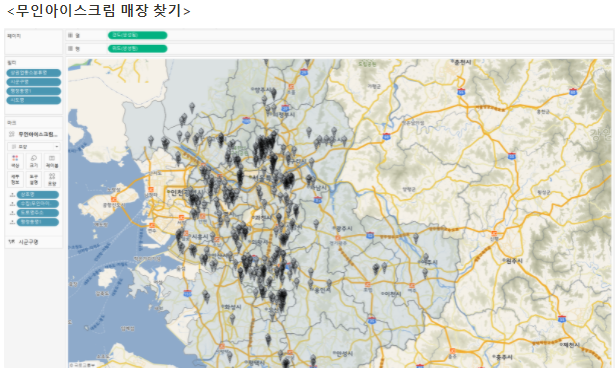Click the ice cream marker near 광주시 label

(316, 224)
